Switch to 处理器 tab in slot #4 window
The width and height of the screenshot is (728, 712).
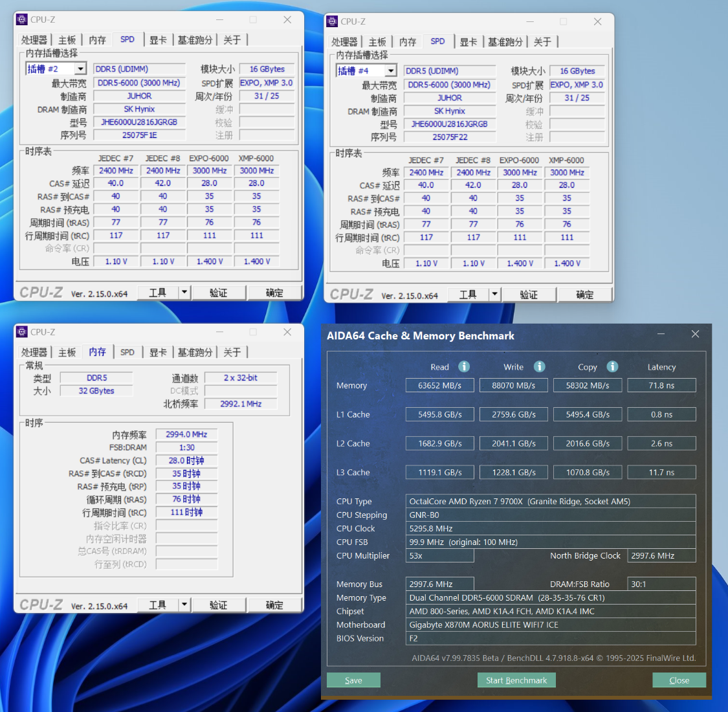[344, 42]
